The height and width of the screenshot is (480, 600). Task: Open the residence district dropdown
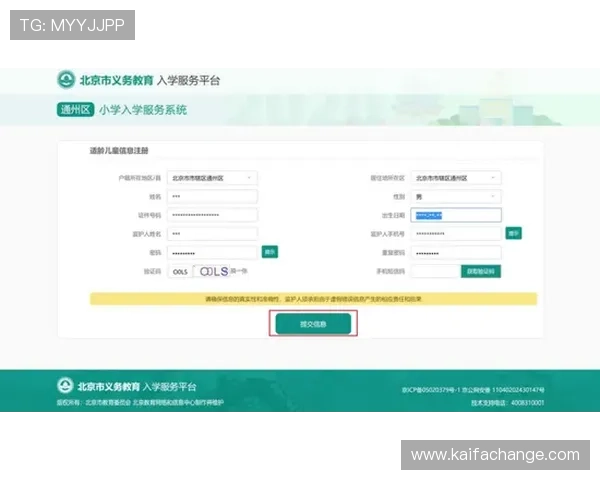point(456,178)
